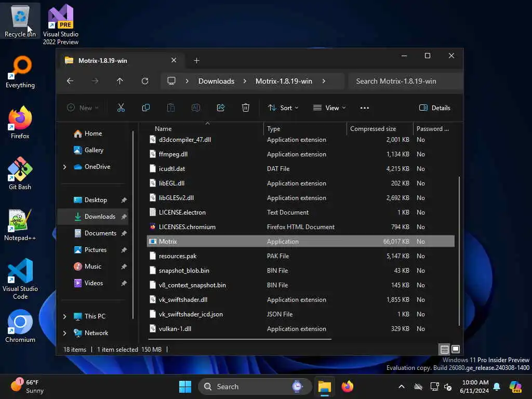Viewport: 532px width, 399px height.
Task: Open Videos in the navigation pane
Action: 94,283
